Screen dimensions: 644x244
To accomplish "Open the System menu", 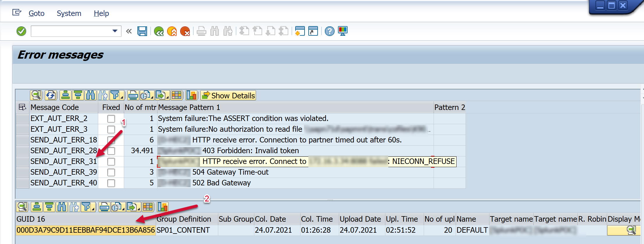I will pyautogui.click(x=69, y=13).
